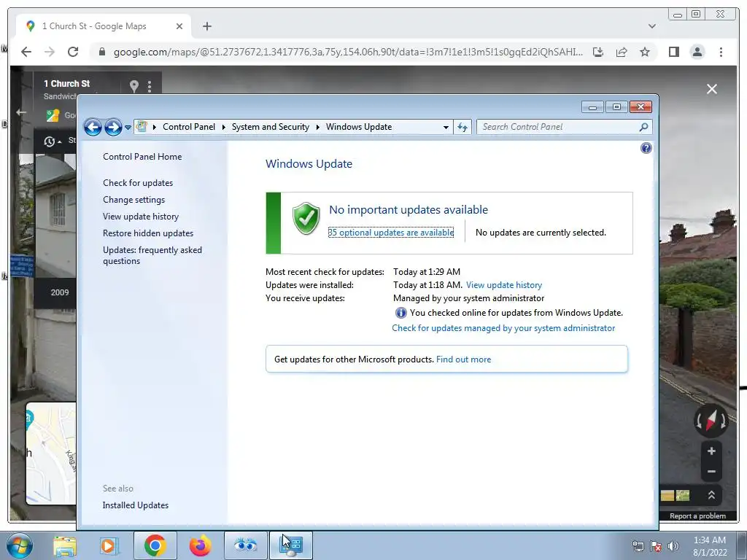Click the Control Panel icon in address bar
The image size is (747, 560).
(142, 127)
